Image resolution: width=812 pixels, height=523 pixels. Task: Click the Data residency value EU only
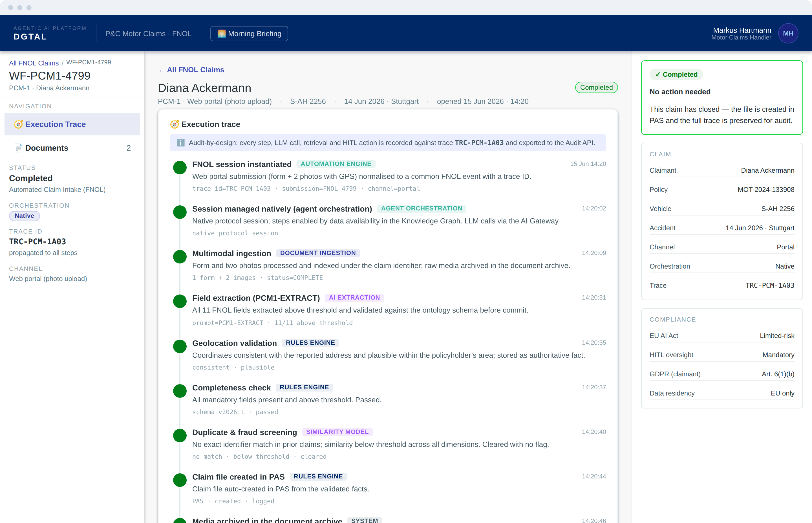point(782,393)
